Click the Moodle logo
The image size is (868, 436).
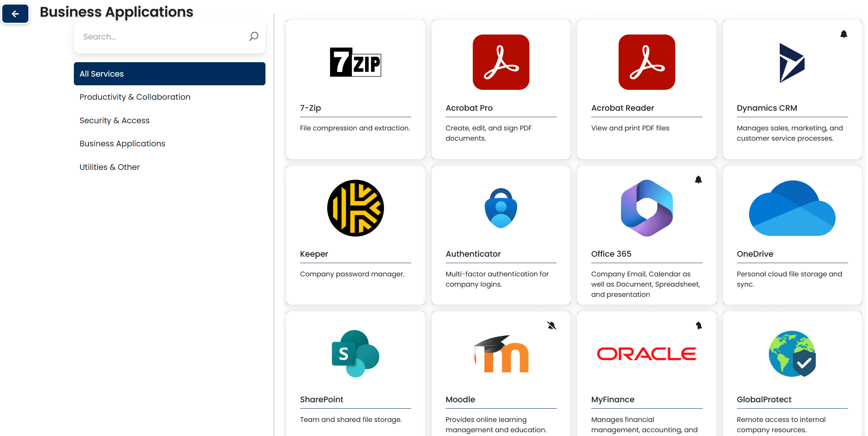click(x=501, y=354)
